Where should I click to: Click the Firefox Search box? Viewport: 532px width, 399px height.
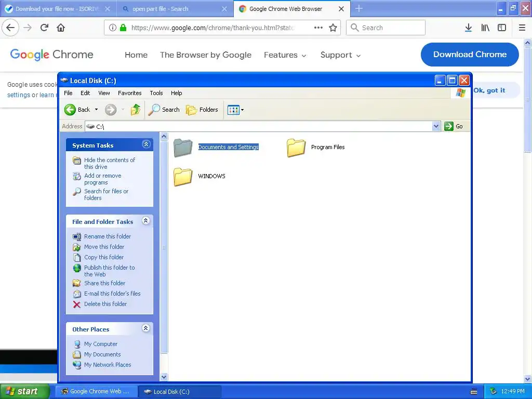point(386,28)
